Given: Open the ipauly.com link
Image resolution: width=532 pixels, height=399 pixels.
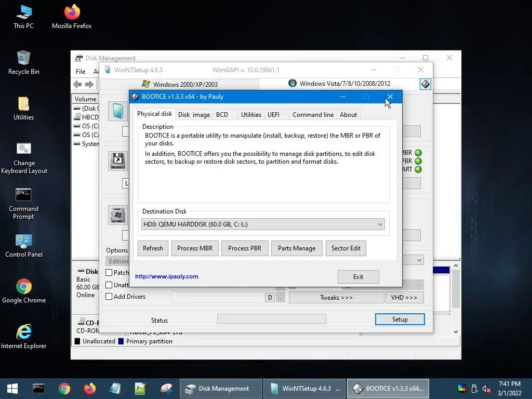Looking at the screenshot, I should (x=167, y=276).
